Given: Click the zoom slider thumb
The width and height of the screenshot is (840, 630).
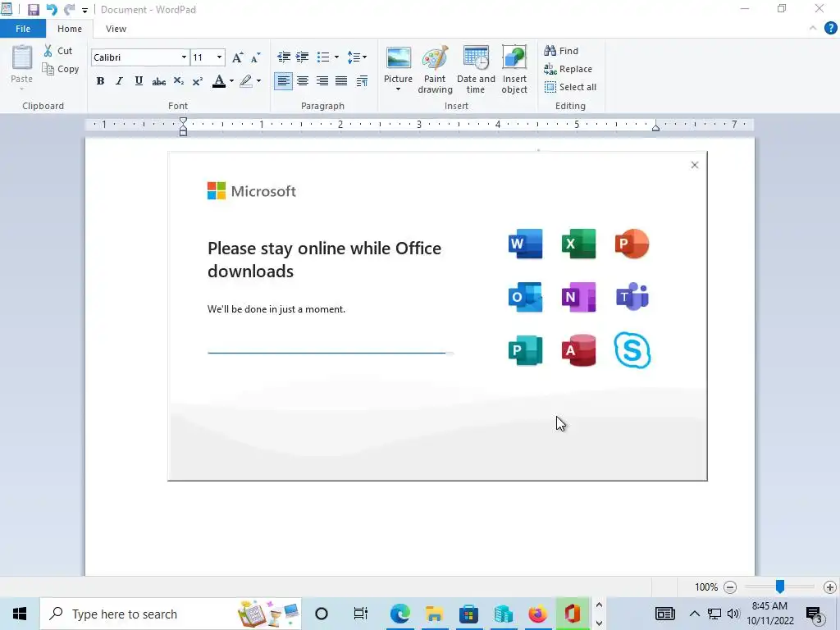Looking at the screenshot, I should (x=780, y=587).
